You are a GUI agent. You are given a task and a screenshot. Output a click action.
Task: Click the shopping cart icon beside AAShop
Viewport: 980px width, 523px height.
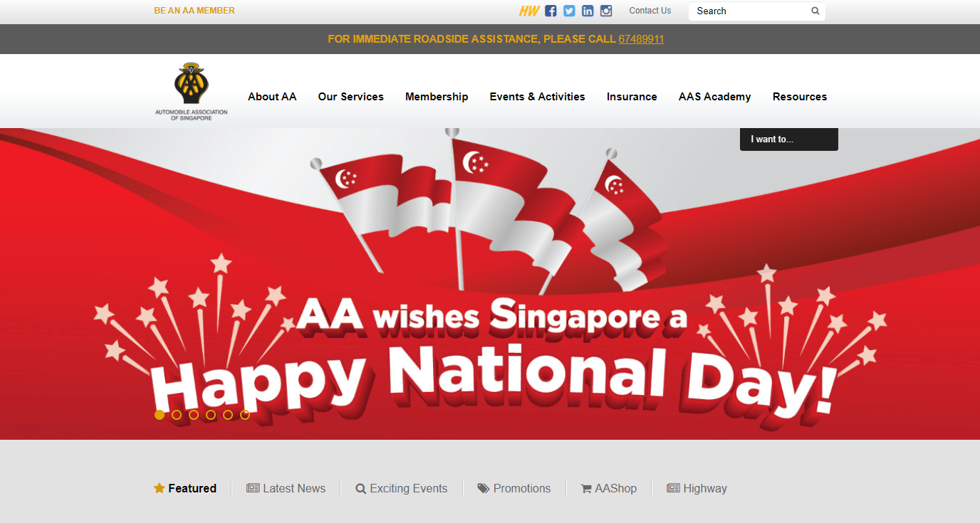(586, 489)
